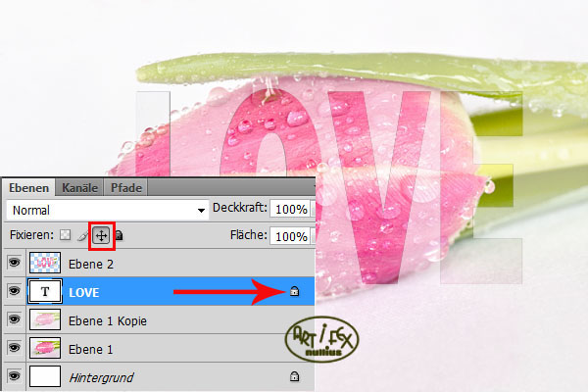Select the Ebene 2 layer thumbnail
Screen dimensions: 588x392
pos(45,263)
